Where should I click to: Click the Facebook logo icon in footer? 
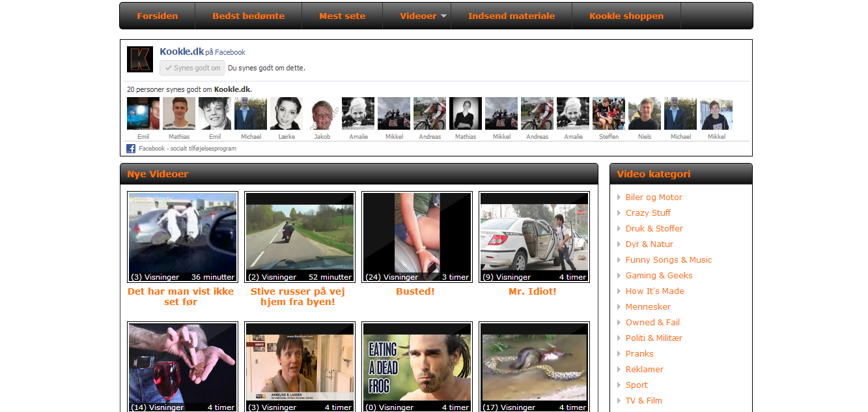point(131,149)
